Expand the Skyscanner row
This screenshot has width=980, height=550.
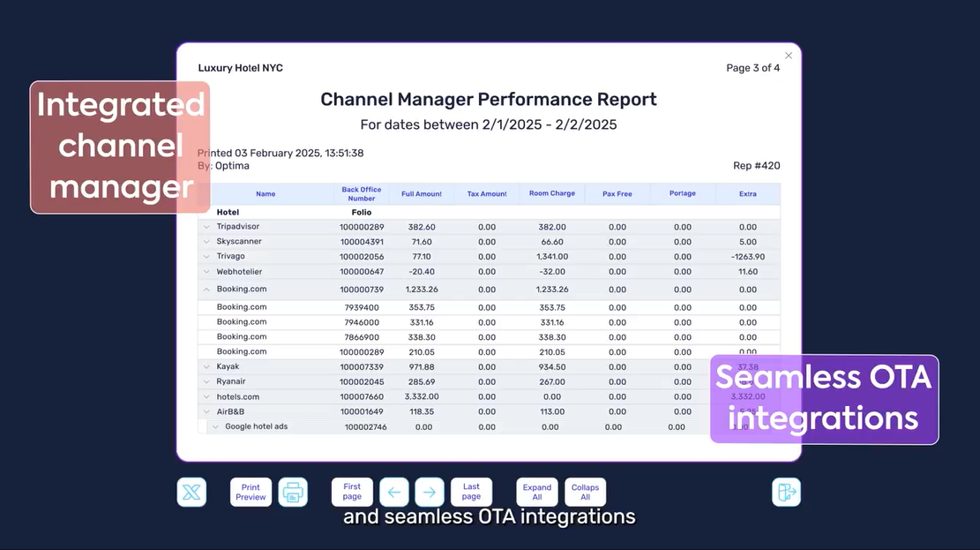206,242
